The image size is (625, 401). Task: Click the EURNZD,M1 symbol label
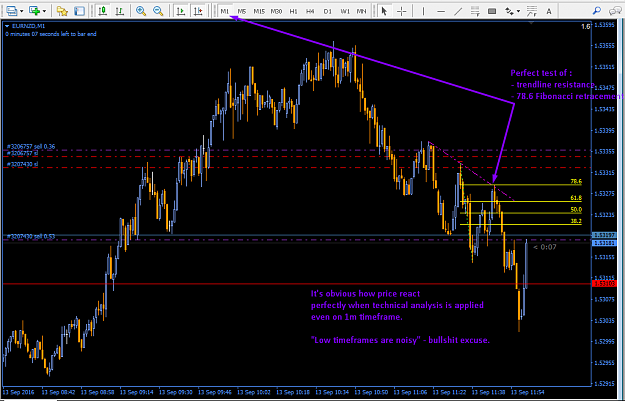tap(28, 26)
